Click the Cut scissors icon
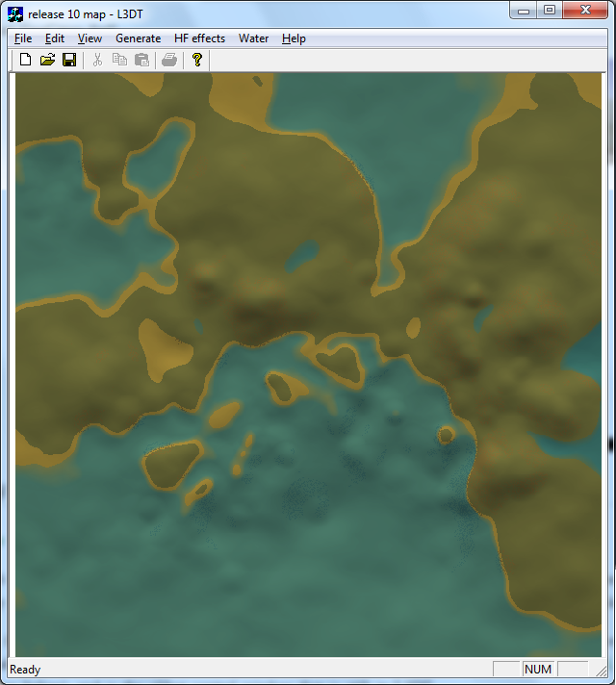Screen dimensions: 616x685 pos(97,60)
